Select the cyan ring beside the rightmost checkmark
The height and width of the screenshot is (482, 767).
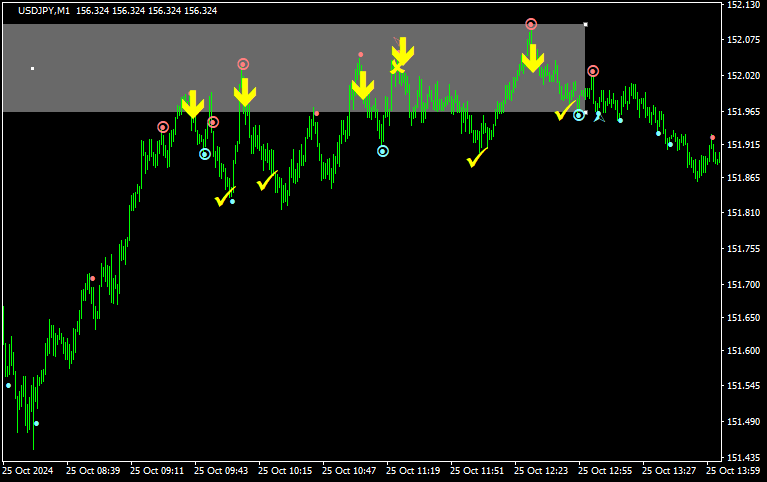tap(579, 115)
